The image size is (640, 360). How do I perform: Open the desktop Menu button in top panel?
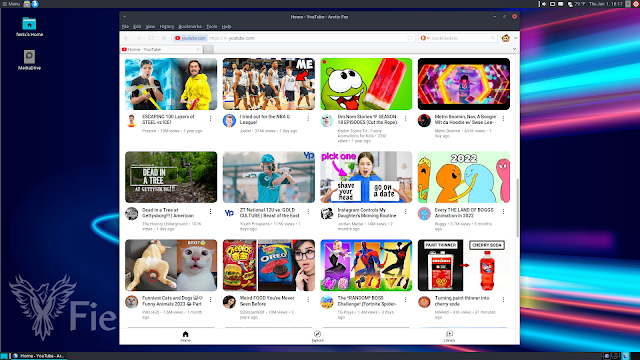[x=11, y=4]
